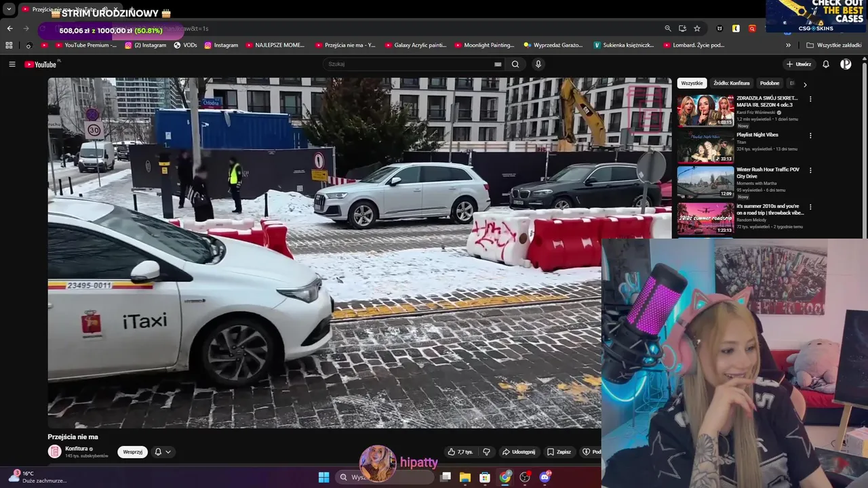The width and height of the screenshot is (868, 488).
Task: Expand the notification bell dropdown next to Wesprzyj
Action: [163, 452]
